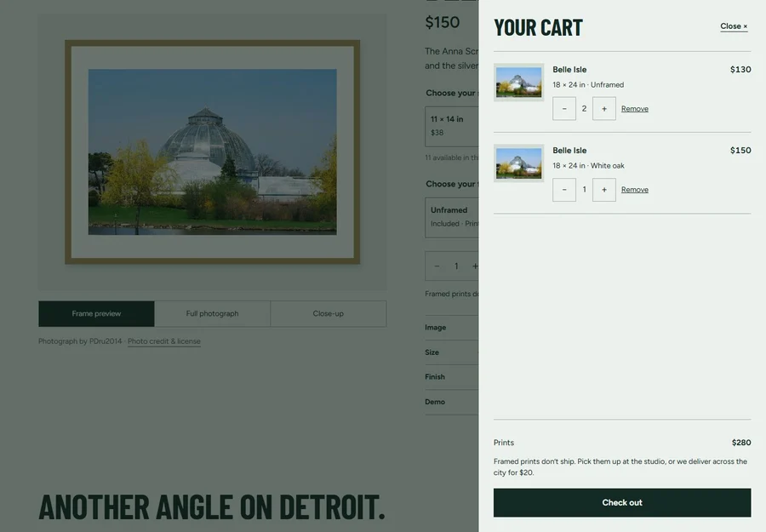Viewport: 766px width, 532px height.
Task: Click the minus button in product quantity
Action: [437, 266]
